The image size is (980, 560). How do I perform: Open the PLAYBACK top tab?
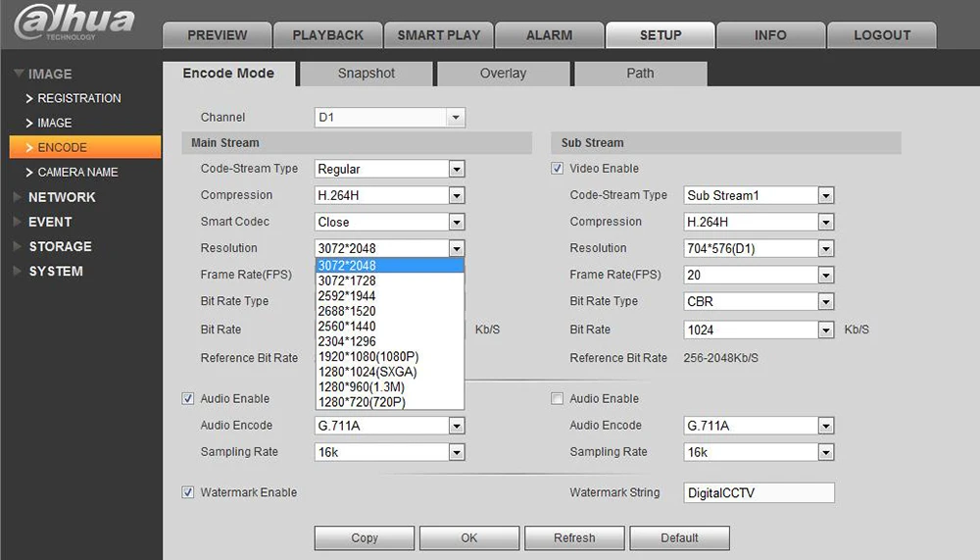[x=327, y=35]
